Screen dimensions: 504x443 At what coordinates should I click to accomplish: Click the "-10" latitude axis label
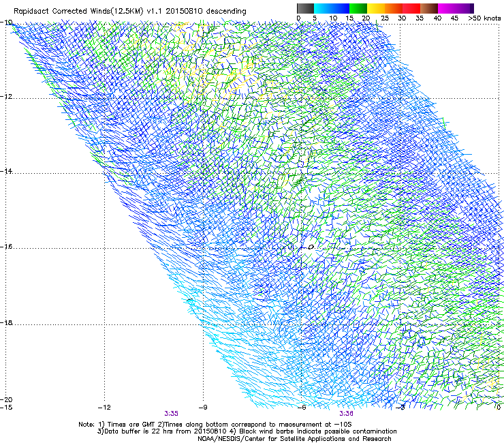click(6, 22)
